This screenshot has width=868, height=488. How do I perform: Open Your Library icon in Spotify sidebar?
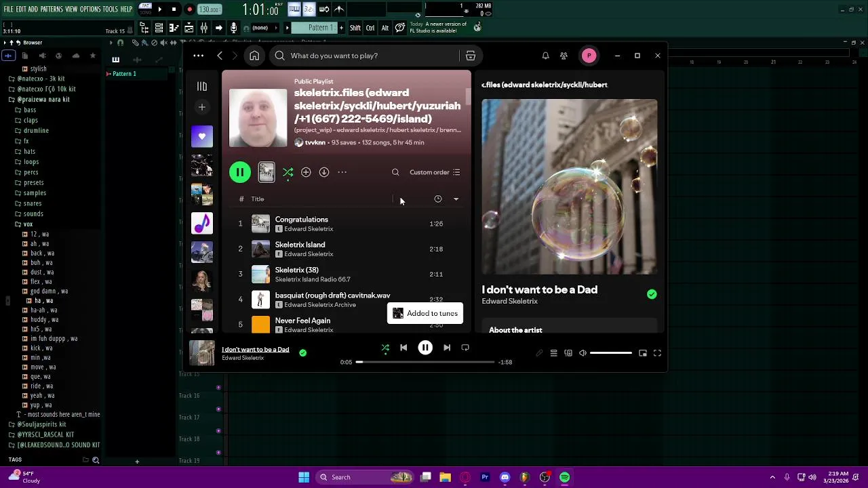coord(201,86)
